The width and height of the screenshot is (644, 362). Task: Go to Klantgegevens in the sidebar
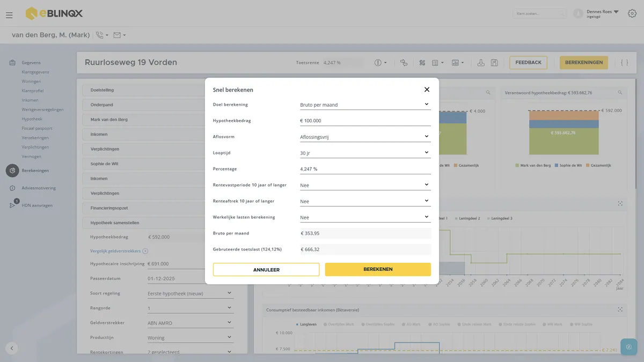pos(35,72)
